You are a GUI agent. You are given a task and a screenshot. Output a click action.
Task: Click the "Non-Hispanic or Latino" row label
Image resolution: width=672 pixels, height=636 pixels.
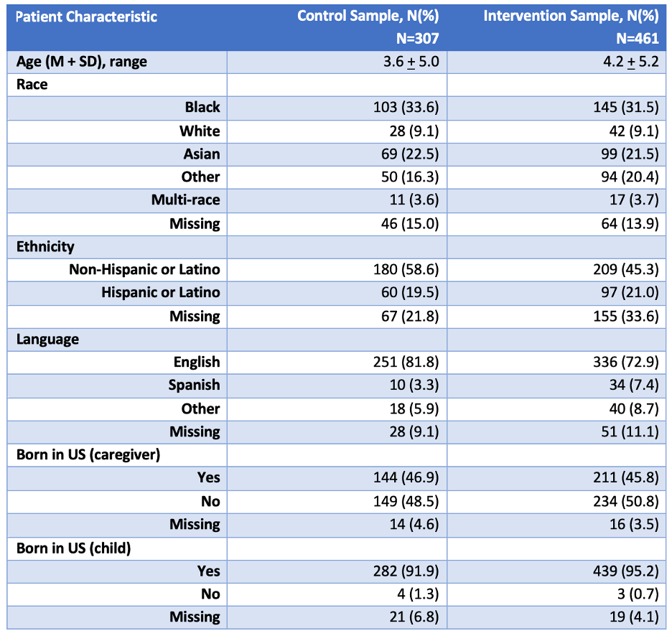pyautogui.click(x=144, y=270)
